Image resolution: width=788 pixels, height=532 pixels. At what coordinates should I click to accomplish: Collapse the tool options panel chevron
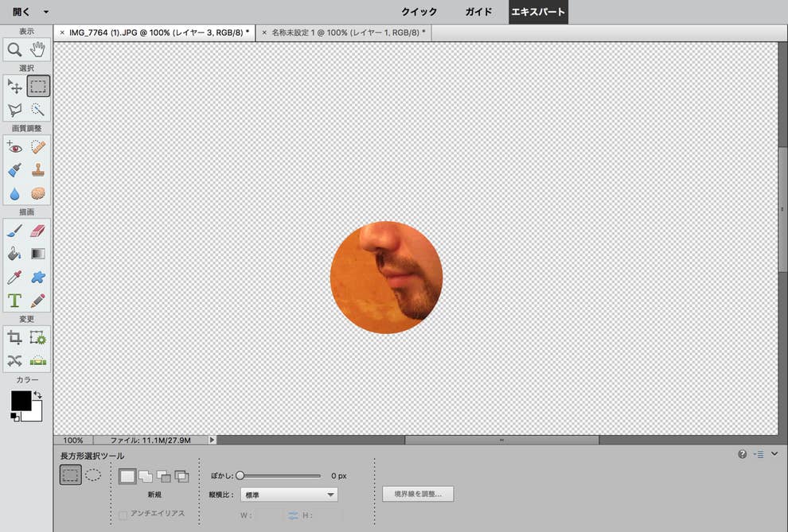pyautogui.click(x=774, y=454)
